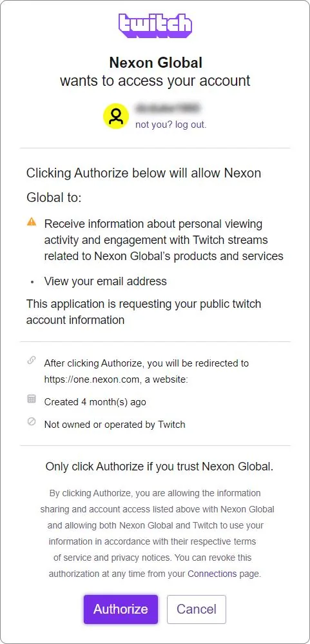
Task: Click the 'Created 4 month(s) ago' text
Action: point(95,401)
